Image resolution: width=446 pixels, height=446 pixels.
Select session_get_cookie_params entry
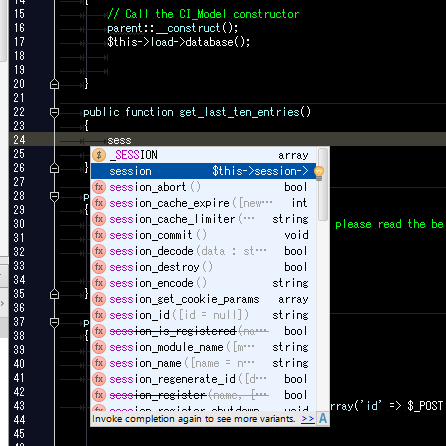click(203, 299)
